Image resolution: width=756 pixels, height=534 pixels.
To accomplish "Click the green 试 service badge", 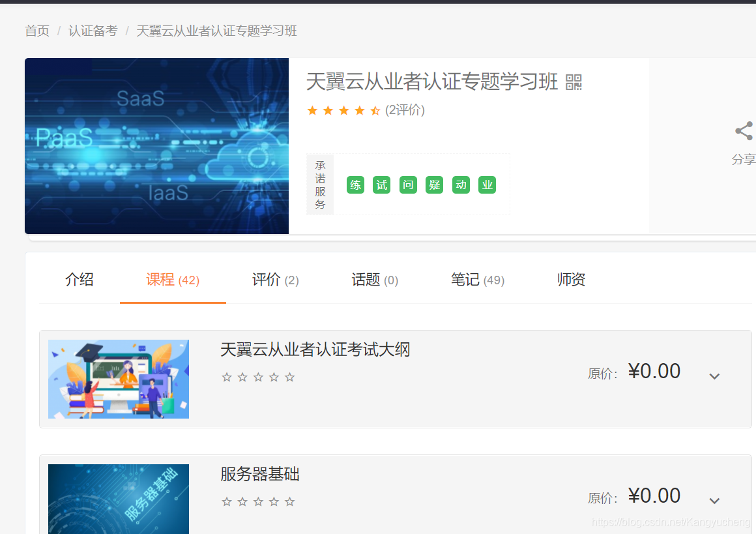I will click(381, 185).
